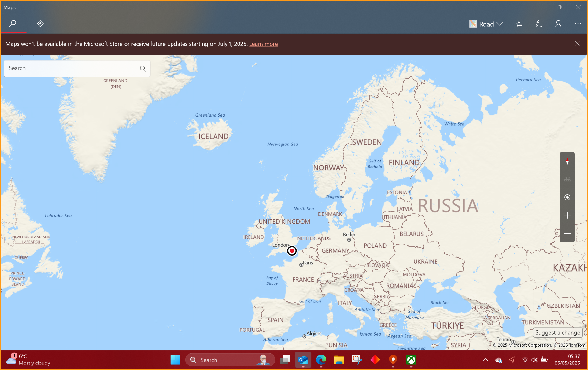Open the Directions tab
Image resolution: width=588 pixels, height=370 pixels.
click(x=40, y=24)
